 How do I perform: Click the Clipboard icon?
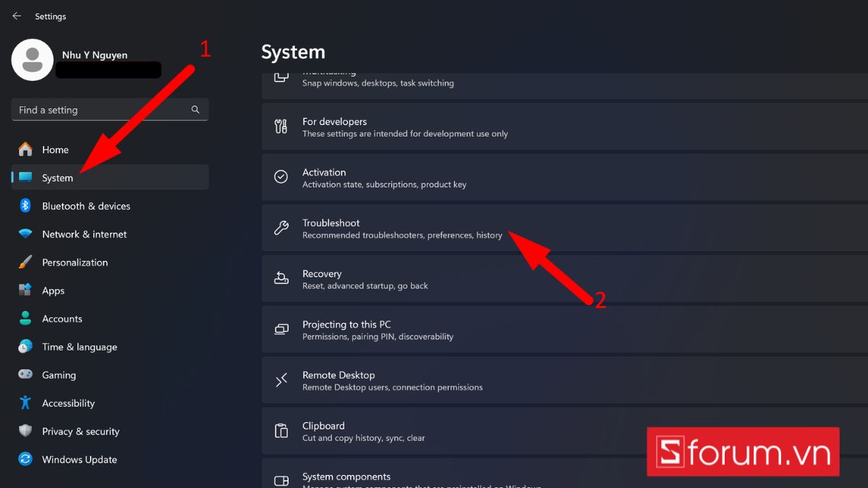pyautogui.click(x=281, y=431)
